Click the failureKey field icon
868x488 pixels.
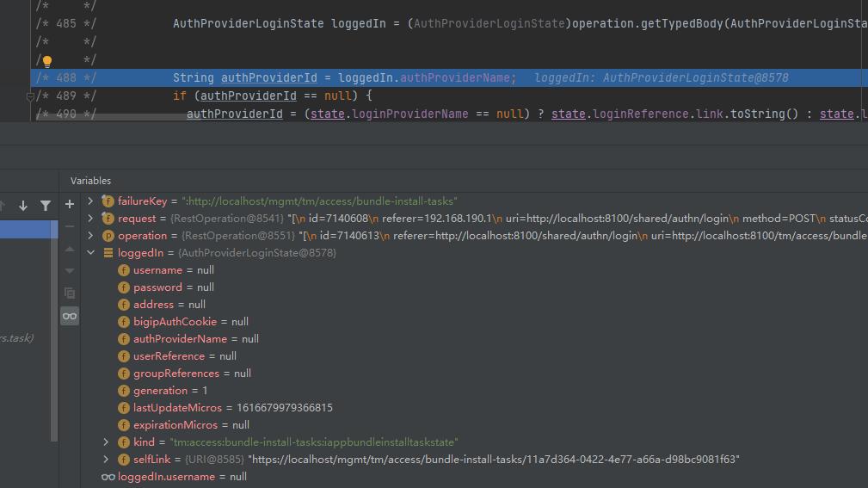pyautogui.click(x=108, y=201)
